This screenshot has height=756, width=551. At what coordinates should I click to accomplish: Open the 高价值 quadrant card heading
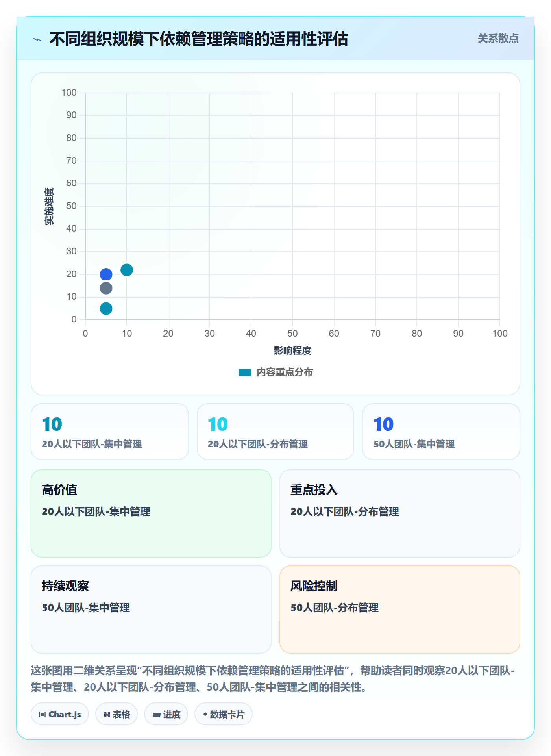(x=59, y=490)
